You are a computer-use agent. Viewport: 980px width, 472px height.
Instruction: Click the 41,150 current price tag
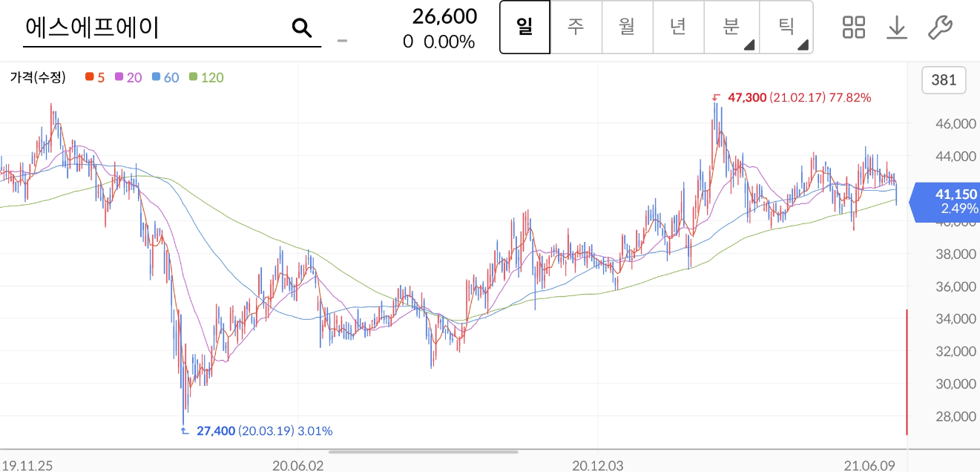[944, 202]
